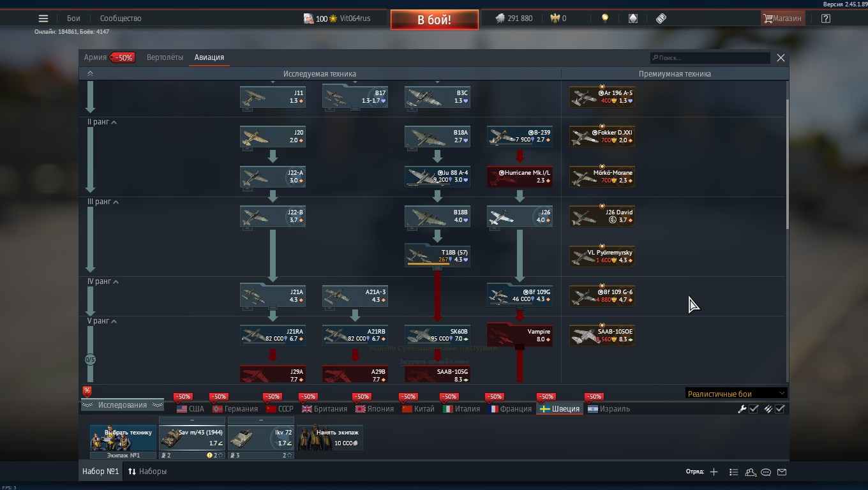Select the Франция nation tab
868x490 pixels.
tap(510, 409)
